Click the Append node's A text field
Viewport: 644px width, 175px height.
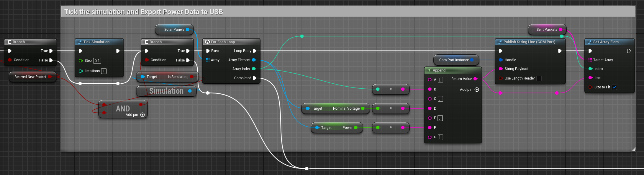440,80
